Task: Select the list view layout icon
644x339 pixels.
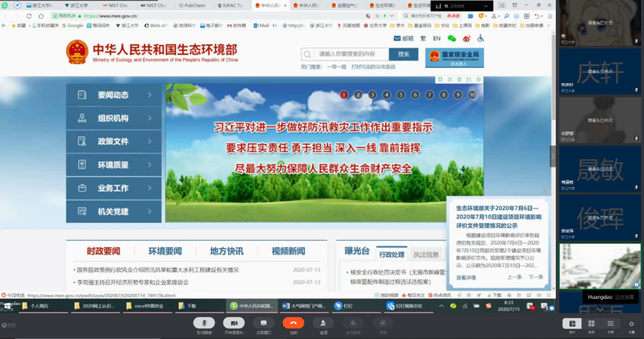Action: pyautogui.click(x=611, y=324)
